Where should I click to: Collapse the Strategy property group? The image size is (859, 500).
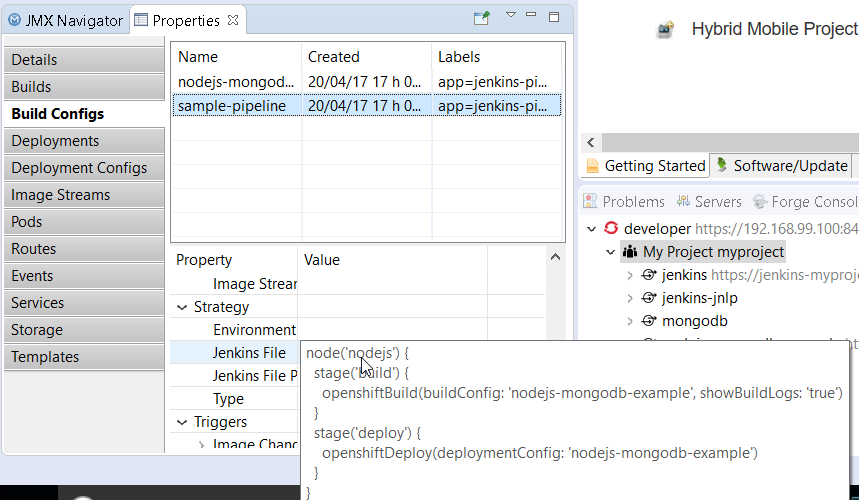pos(182,308)
